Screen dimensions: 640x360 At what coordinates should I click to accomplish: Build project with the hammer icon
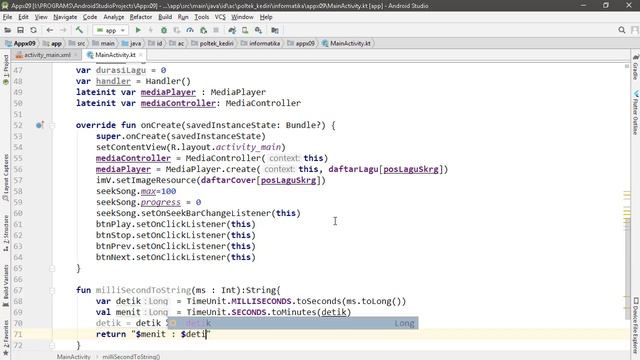[79, 30]
